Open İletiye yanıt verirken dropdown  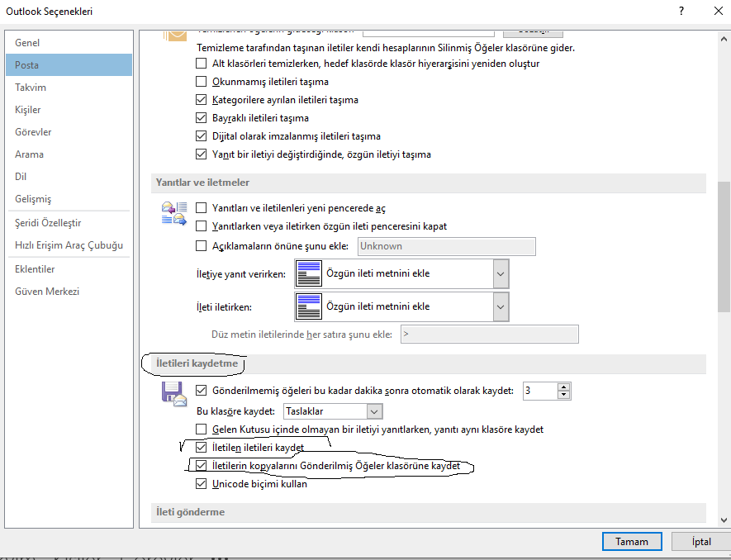click(x=501, y=273)
